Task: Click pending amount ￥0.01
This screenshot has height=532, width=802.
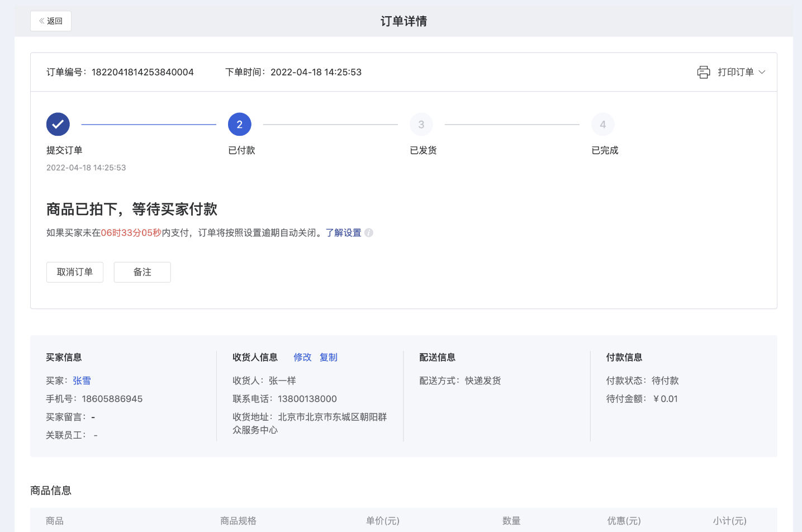Action: click(x=665, y=399)
